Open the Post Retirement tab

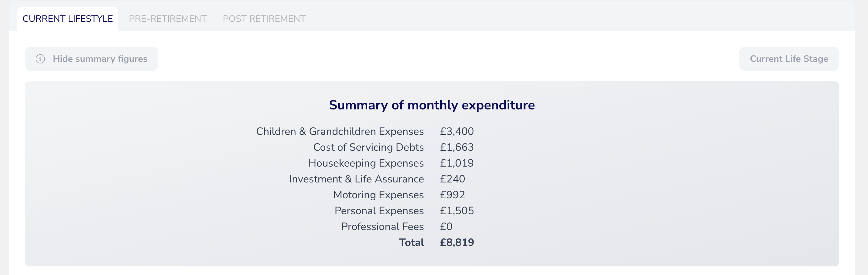tap(264, 19)
